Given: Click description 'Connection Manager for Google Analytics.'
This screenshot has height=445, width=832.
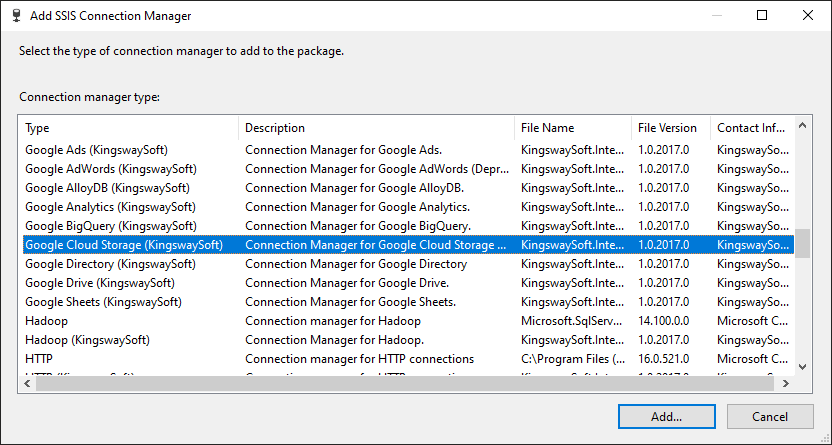Looking at the screenshot, I should (357, 207).
